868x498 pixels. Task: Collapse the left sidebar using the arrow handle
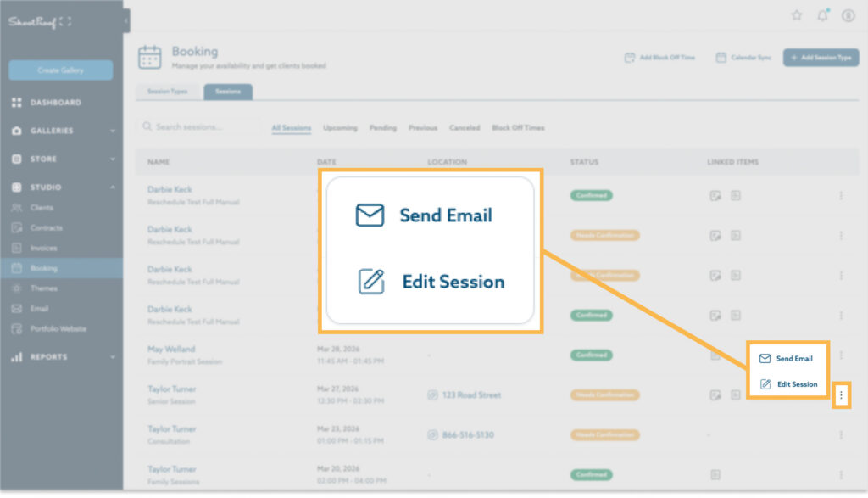click(126, 20)
